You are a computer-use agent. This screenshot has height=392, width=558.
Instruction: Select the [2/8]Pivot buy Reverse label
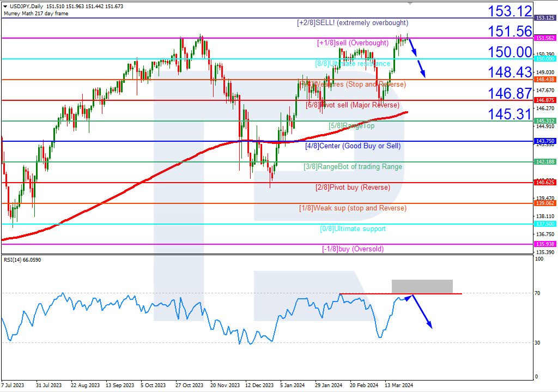[x=353, y=188]
